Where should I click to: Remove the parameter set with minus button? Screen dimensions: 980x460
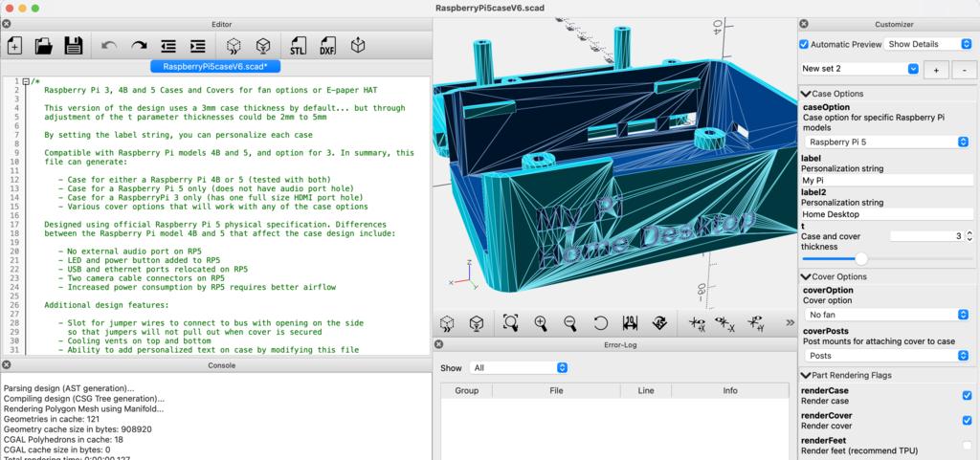tap(965, 70)
